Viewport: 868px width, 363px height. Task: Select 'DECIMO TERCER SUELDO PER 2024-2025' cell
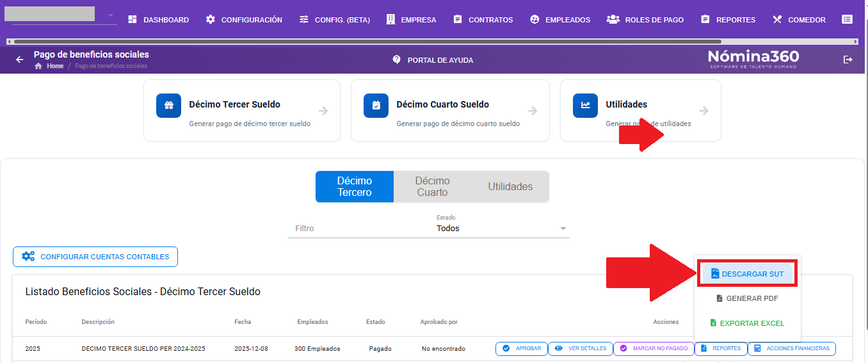143,349
